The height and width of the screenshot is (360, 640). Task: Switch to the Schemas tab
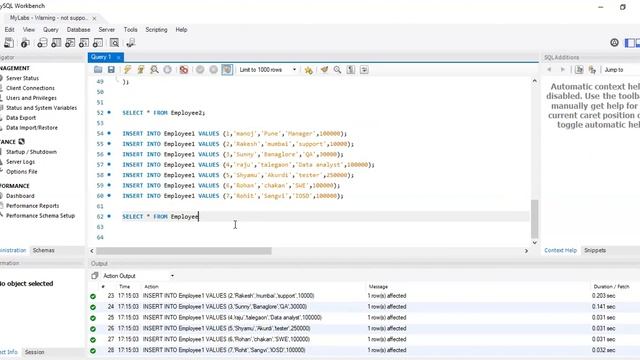tap(43, 250)
